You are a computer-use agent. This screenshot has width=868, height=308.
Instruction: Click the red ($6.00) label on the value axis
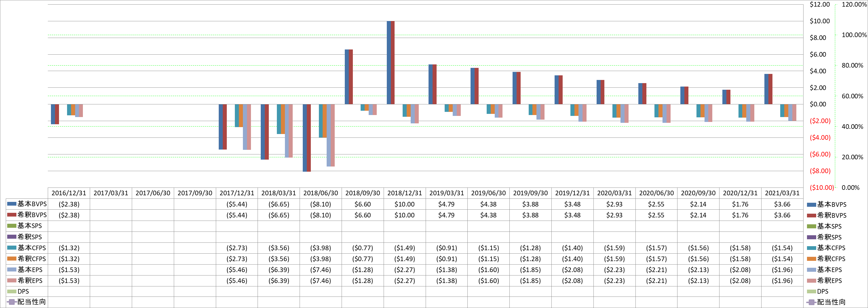click(x=820, y=154)
